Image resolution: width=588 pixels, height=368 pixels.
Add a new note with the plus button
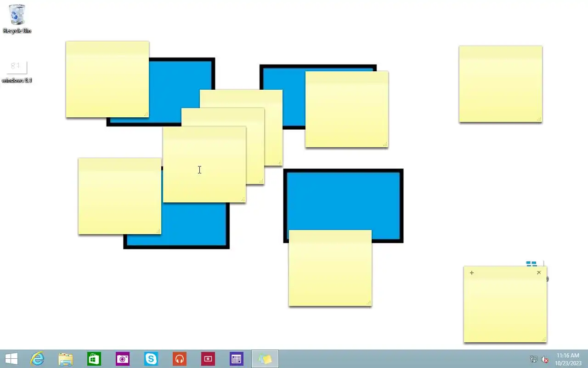pyautogui.click(x=472, y=273)
